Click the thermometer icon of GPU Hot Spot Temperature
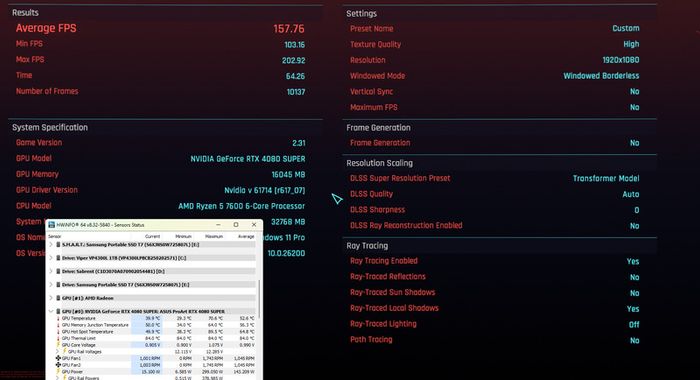 58,332
